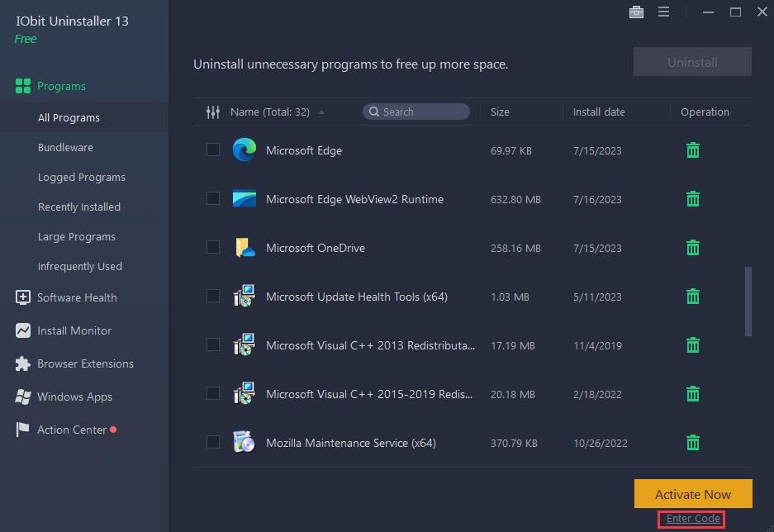Click the 10/26/2022 install date

point(601,443)
